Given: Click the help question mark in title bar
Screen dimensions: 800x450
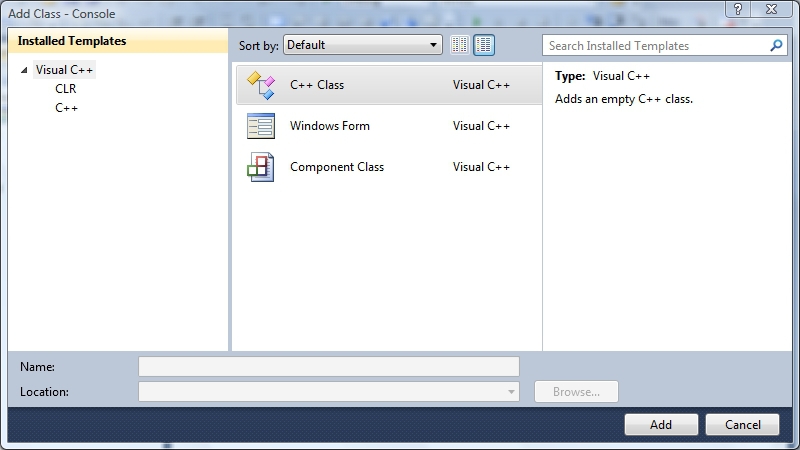Looking at the screenshot, I should [x=735, y=8].
